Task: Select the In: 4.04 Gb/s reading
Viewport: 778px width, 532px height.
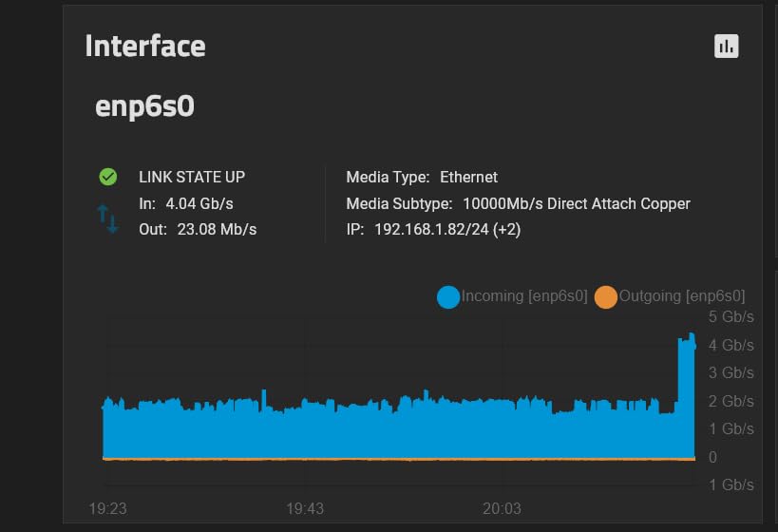Action: tap(186, 203)
